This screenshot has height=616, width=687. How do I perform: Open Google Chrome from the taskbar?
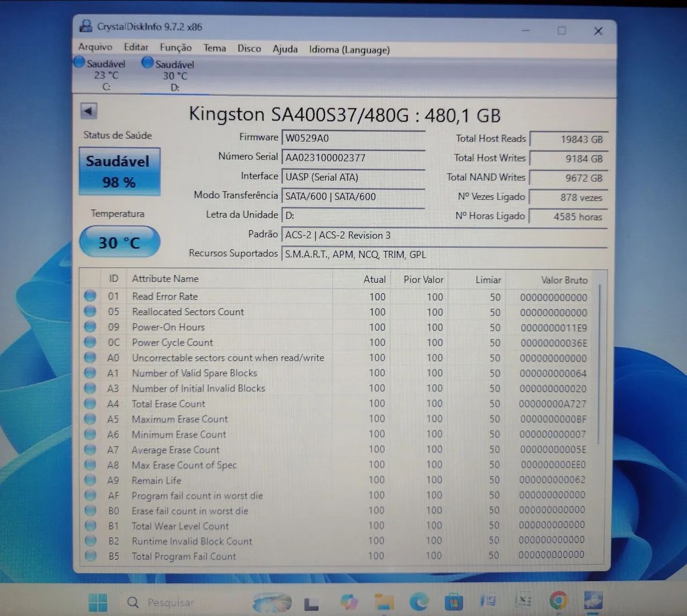pyautogui.click(x=558, y=600)
